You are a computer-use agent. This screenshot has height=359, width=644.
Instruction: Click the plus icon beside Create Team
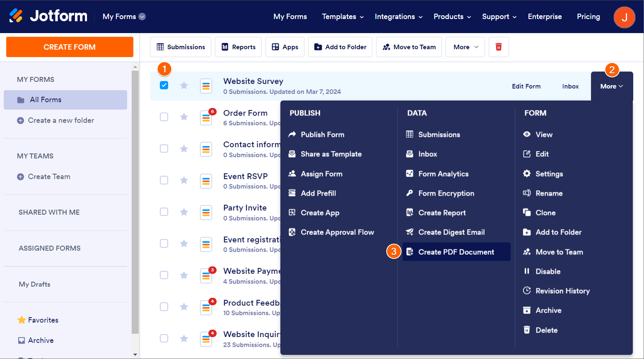point(20,177)
